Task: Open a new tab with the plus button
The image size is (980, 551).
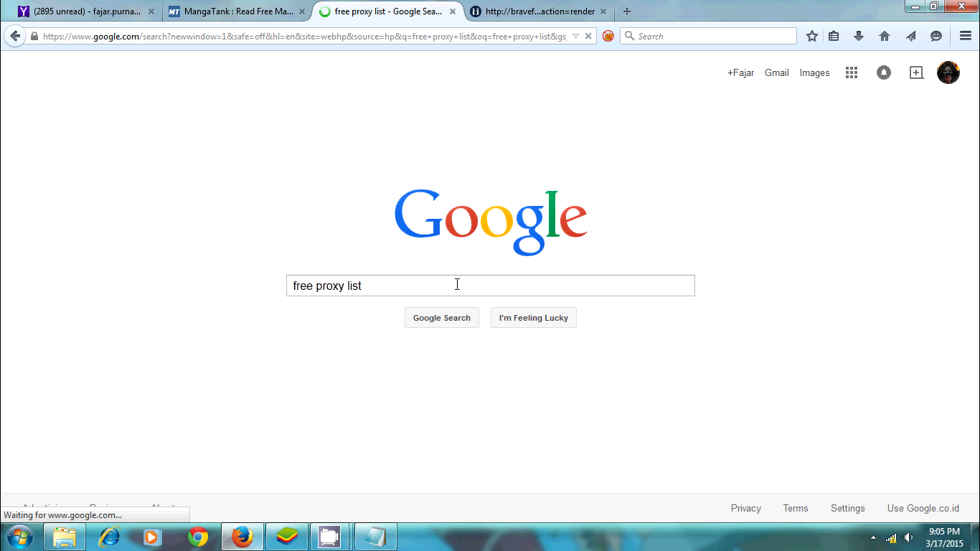Action: pos(627,11)
